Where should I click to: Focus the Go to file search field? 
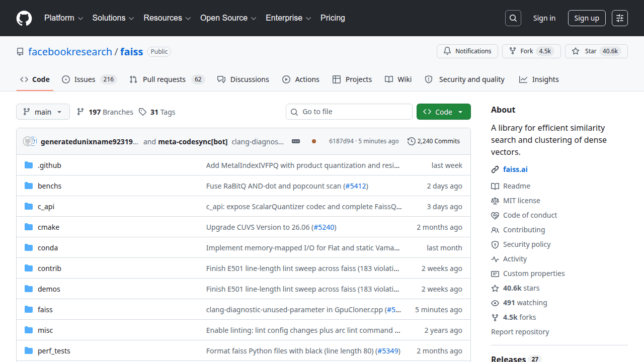click(349, 112)
